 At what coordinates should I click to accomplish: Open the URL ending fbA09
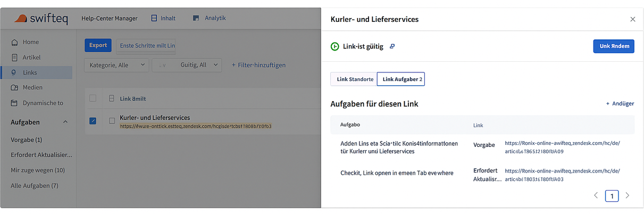(562, 147)
